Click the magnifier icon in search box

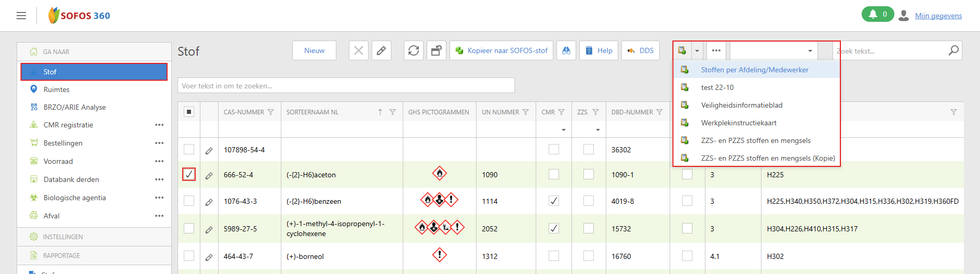[x=953, y=50]
